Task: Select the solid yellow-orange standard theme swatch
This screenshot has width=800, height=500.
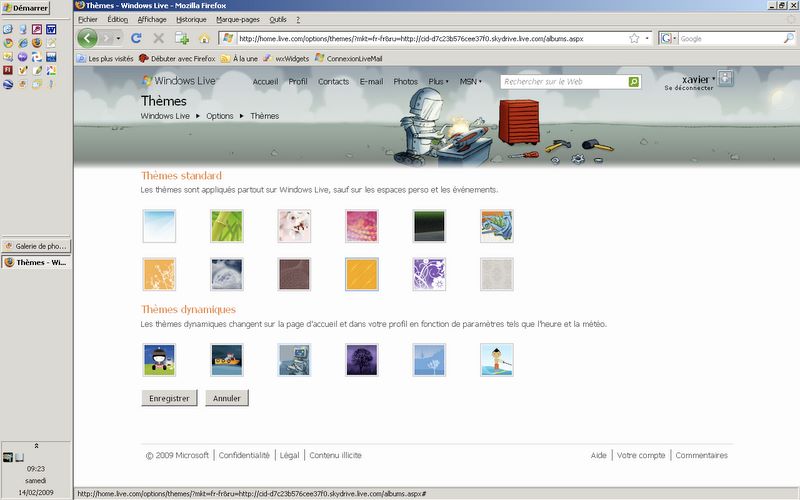Action: pyautogui.click(x=362, y=274)
